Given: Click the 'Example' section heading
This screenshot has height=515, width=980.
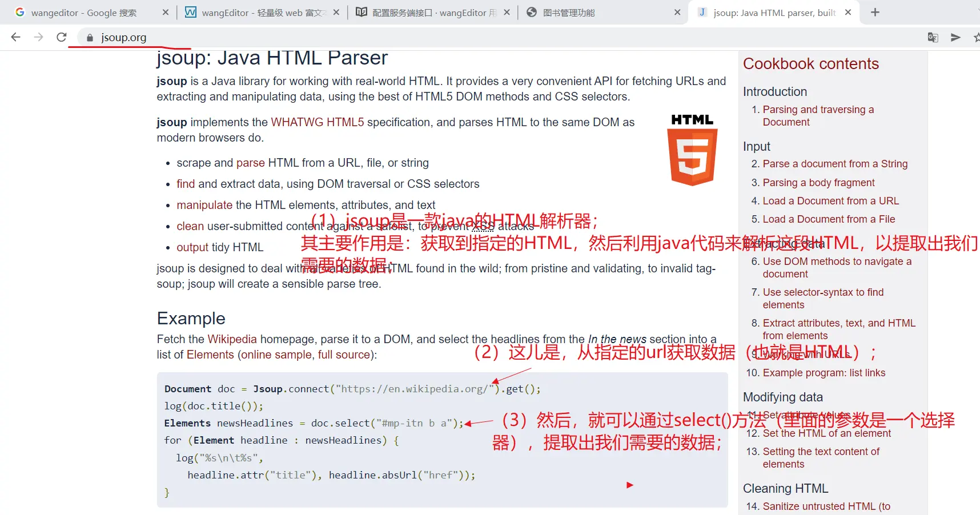Looking at the screenshot, I should pyautogui.click(x=191, y=319).
